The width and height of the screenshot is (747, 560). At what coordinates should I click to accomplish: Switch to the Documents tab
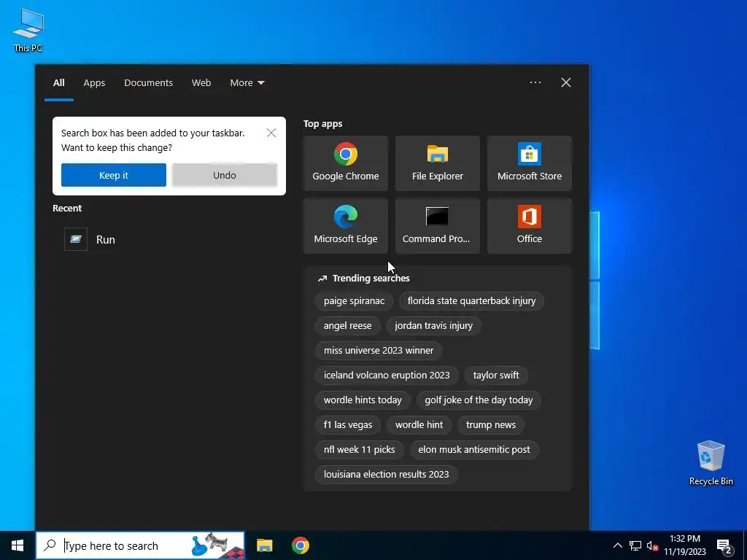click(x=148, y=83)
